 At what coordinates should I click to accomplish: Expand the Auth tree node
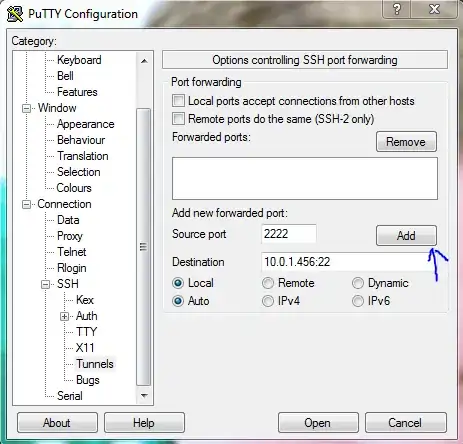pos(65,316)
